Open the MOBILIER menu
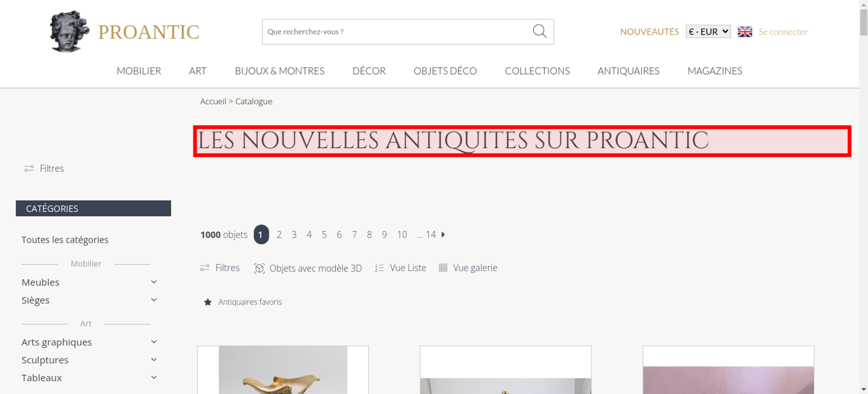Viewport: 868px width, 394px height. click(x=139, y=71)
